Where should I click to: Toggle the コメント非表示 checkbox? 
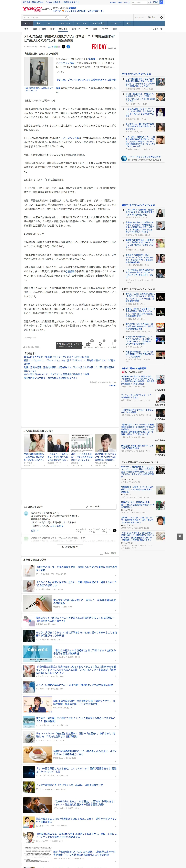(x=102, y=553)
